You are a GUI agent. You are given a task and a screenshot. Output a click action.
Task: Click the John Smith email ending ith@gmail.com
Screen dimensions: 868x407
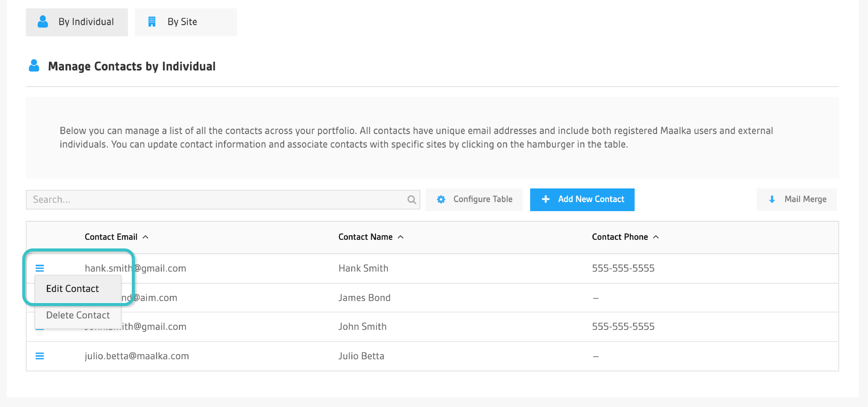click(154, 327)
